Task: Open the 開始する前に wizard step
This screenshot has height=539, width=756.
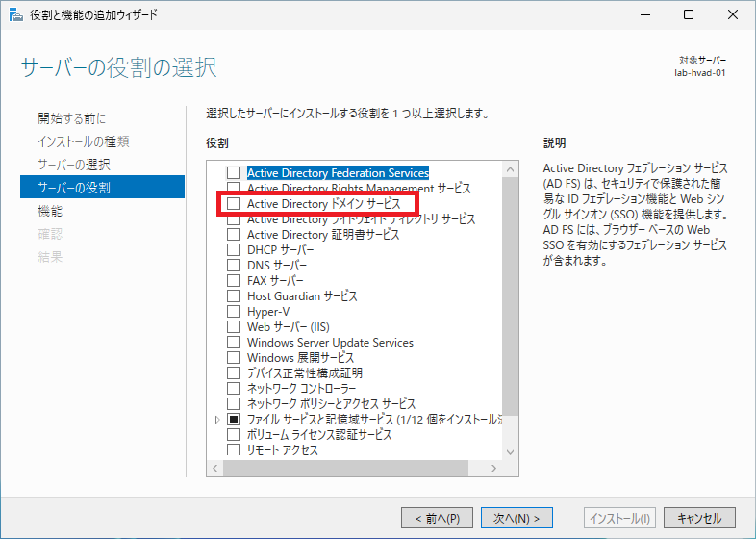Action: 72,118
